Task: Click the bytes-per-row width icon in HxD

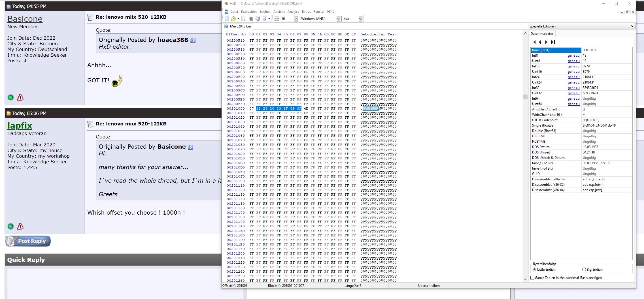Action: point(277,19)
